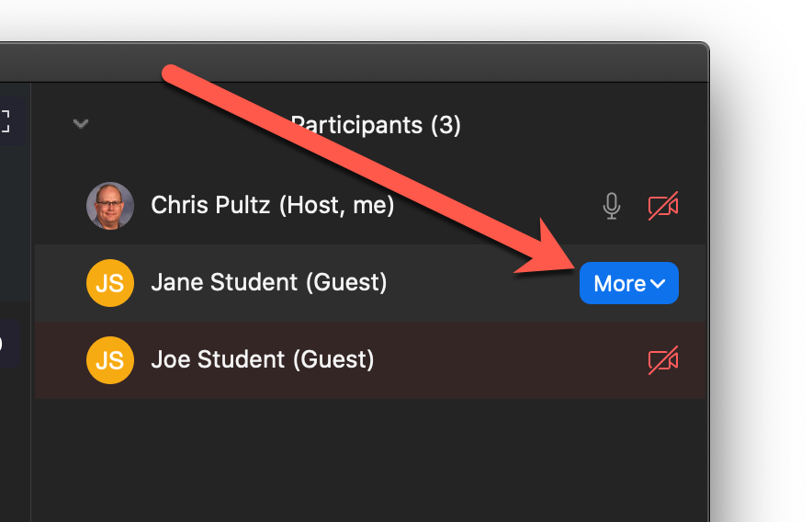This screenshot has width=812, height=522.
Task: Click the fullscreen bracket icon at left edge
Action: pyautogui.click(x=5, y=121)
